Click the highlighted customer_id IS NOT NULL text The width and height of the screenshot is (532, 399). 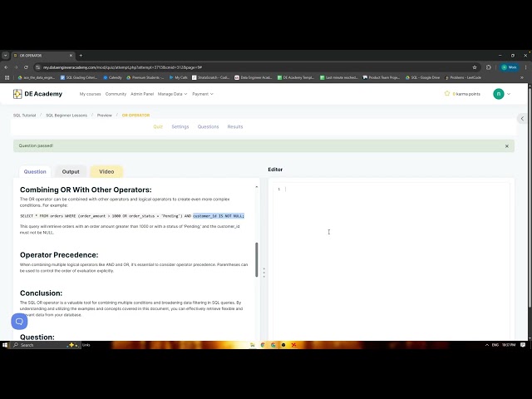[x=219, y=216]
